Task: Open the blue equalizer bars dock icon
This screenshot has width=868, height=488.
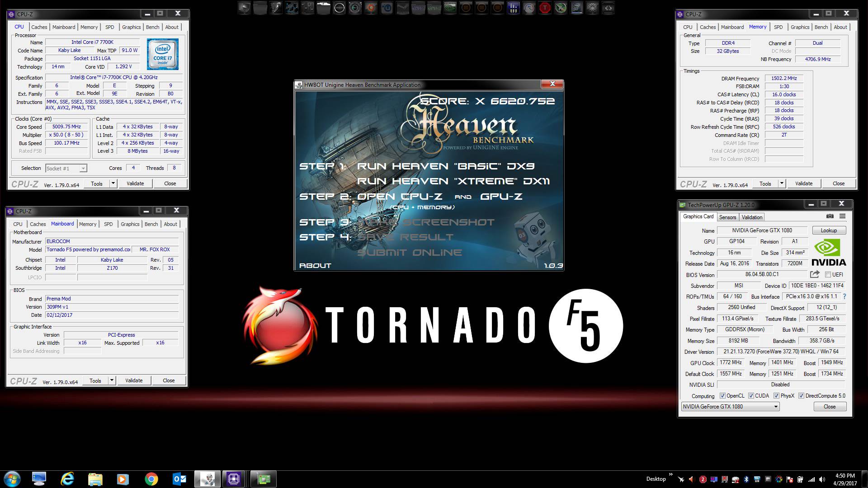Action: click(513, 8)
